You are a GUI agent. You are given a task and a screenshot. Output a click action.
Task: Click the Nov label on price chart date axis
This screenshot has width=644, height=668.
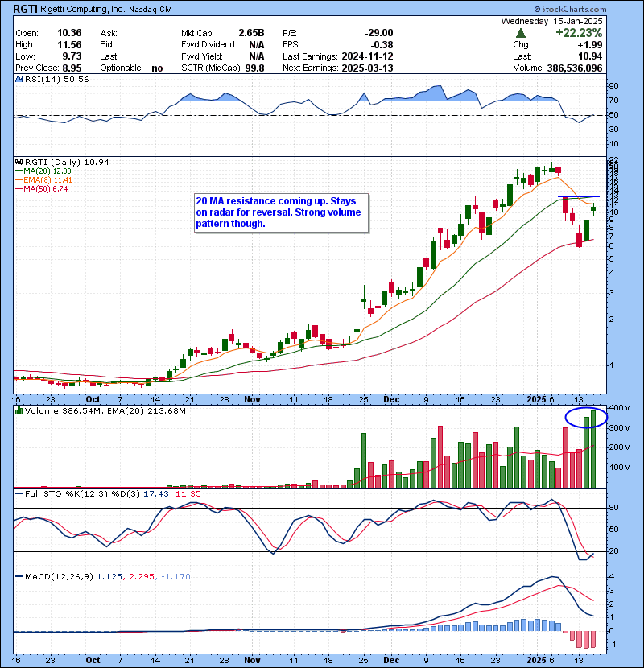pyautogui.click(x=252, y=400)
